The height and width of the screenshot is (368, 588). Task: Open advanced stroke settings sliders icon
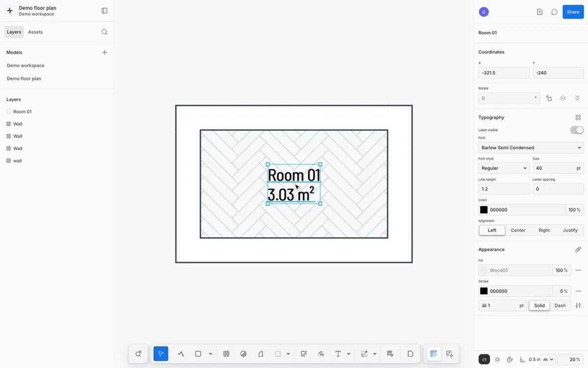point(578,305)
